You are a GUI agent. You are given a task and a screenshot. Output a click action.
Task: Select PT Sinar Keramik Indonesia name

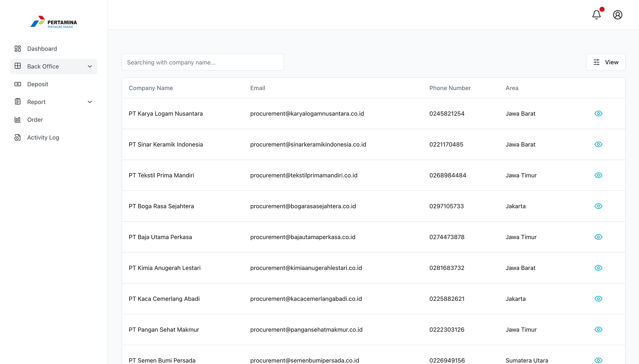tap(166, 145)
